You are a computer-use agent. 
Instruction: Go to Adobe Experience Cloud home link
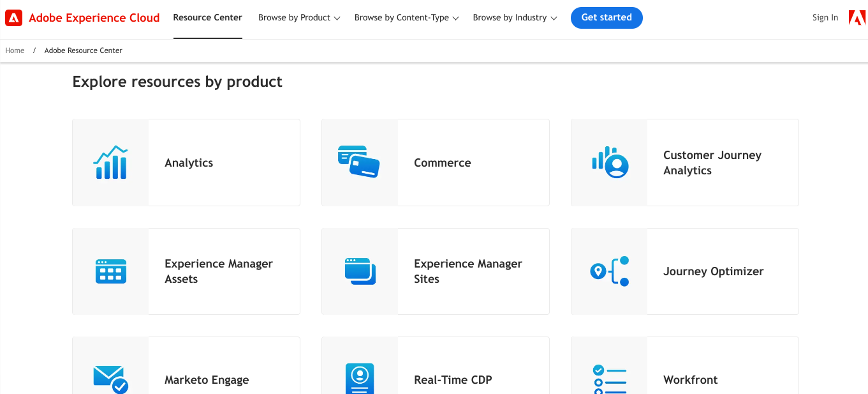(x=94, y=18)
